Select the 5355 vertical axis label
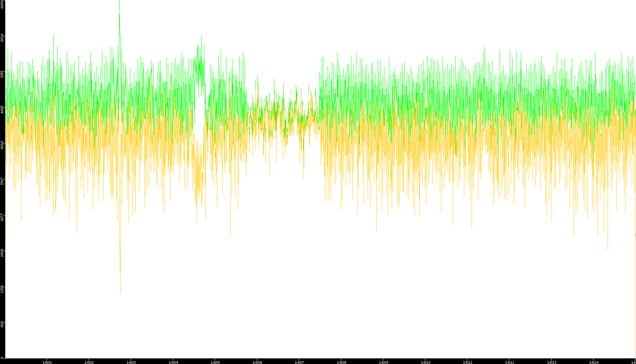Image resolution: width=636 pixels, height=364 pixels. tap(2, 74)
